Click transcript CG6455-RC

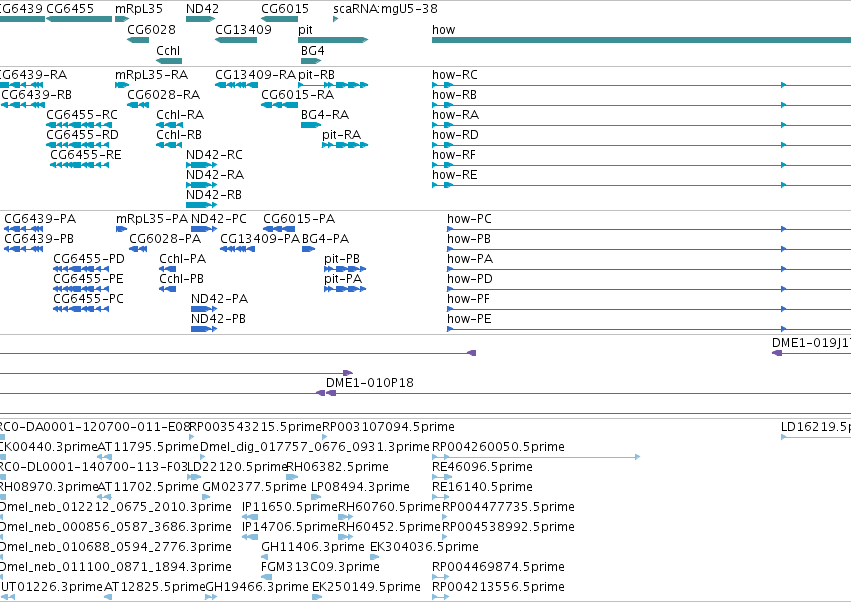[82, 115]
